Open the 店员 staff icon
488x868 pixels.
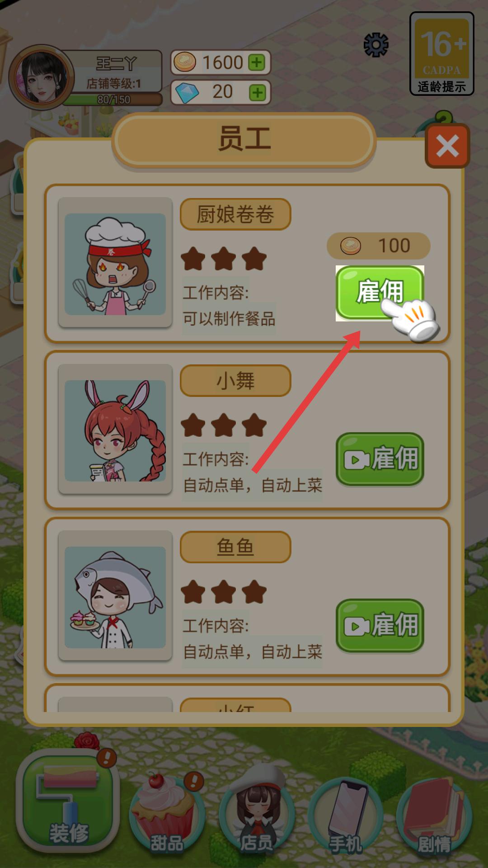click(x=257, y=809)
